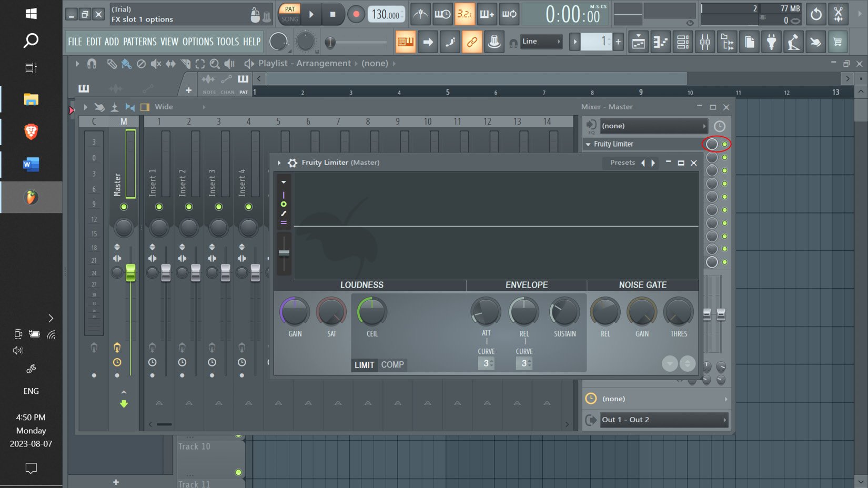Toggle typing keyboard to piano icon
The height and width of the screenshot is (488, 868).
(406, 42)
